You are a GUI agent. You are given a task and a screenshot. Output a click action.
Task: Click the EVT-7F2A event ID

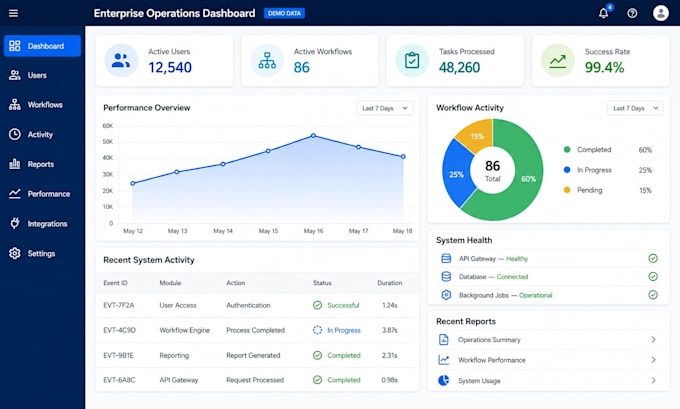[118, 305]
